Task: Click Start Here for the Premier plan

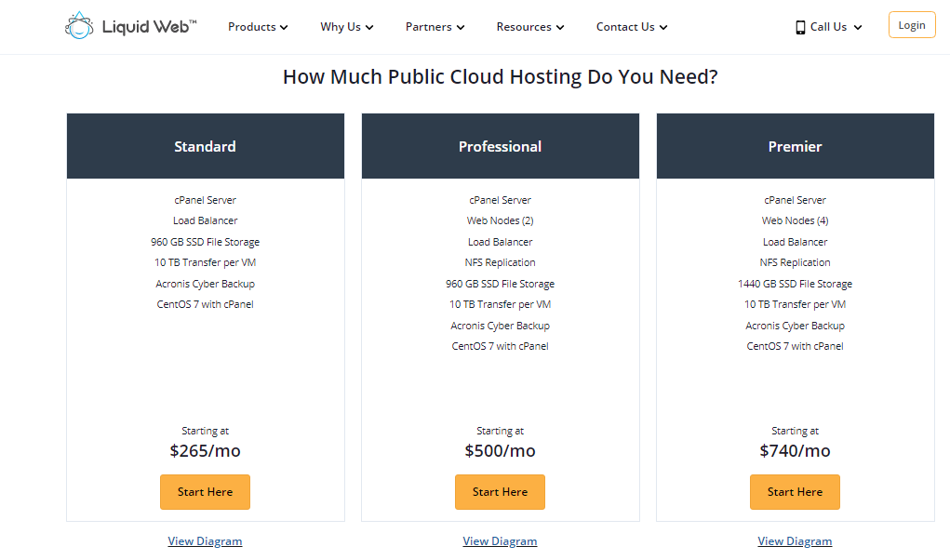Action: 795,491
